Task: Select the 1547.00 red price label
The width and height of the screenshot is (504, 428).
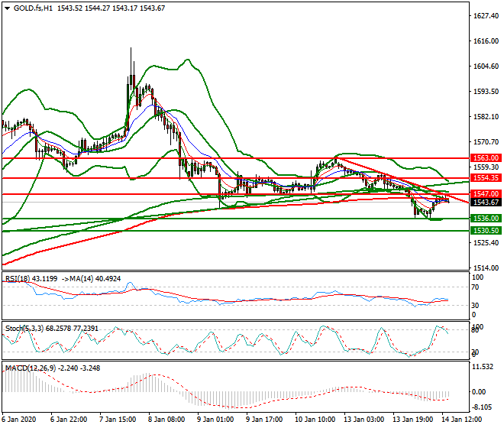Action: (486, 193)
